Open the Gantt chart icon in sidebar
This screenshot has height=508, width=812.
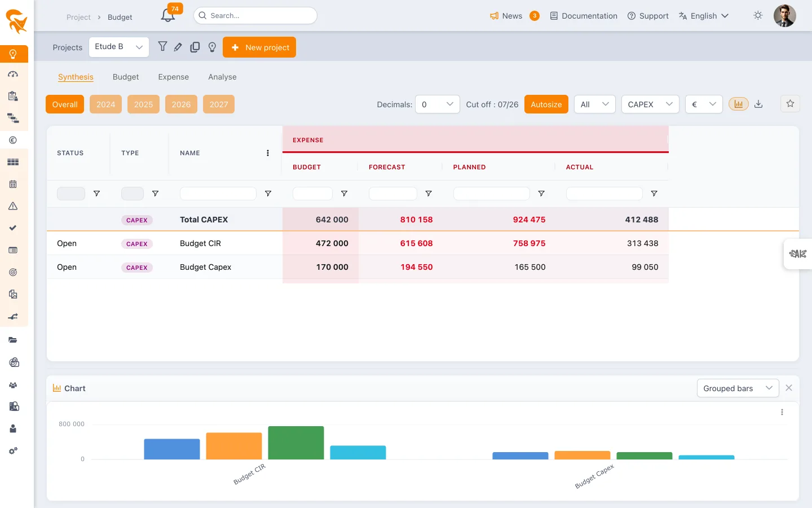(13, 118)
